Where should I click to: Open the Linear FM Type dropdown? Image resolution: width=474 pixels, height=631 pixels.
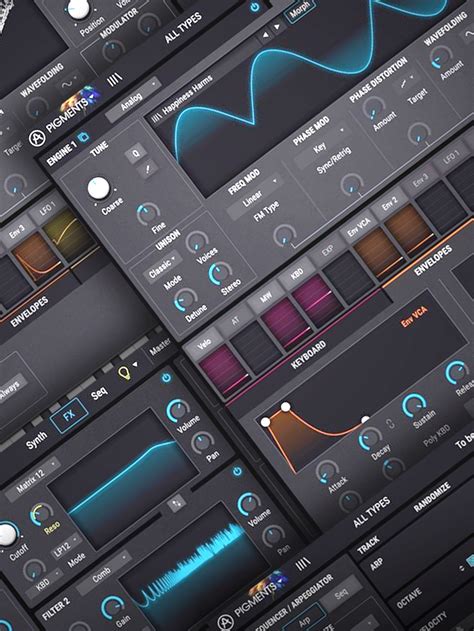point(254,198)
